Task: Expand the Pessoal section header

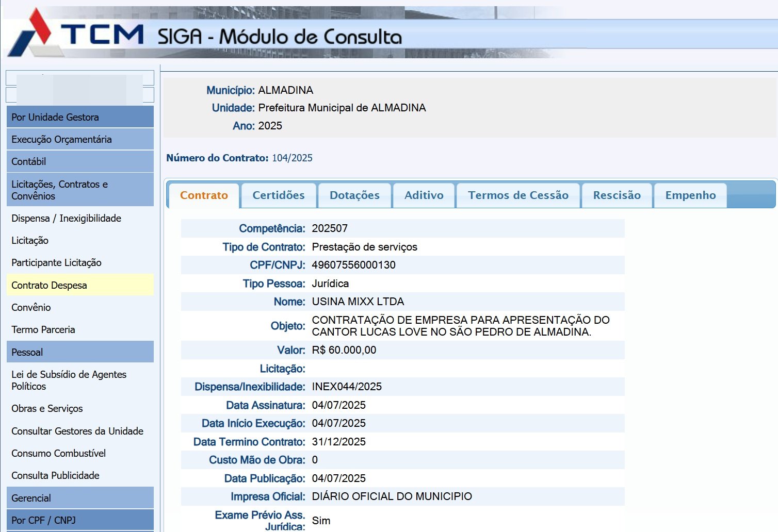Action: coord(80,352)
